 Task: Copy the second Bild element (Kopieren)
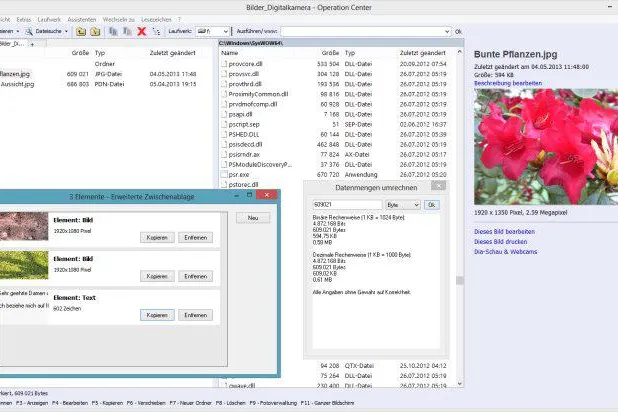(157, 276)
